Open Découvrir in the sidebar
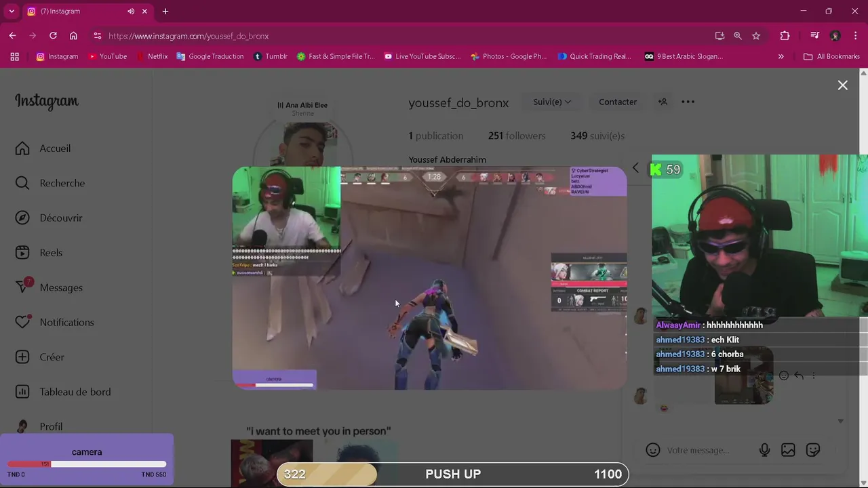868x488 pixels. click(49, 218)
